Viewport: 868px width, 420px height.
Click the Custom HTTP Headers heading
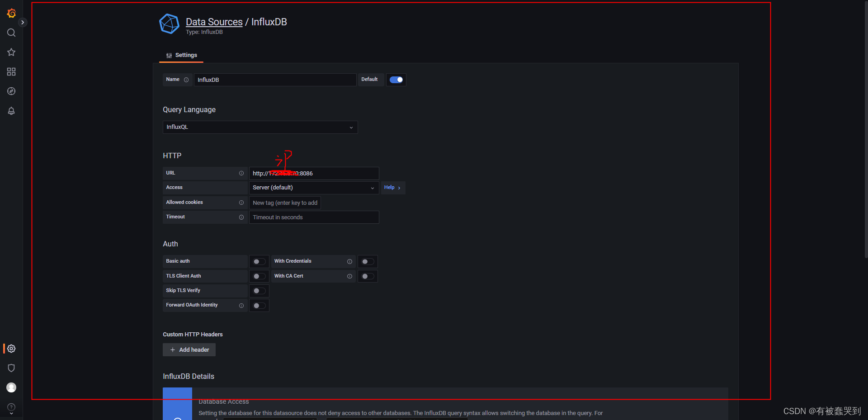[193, 335]
